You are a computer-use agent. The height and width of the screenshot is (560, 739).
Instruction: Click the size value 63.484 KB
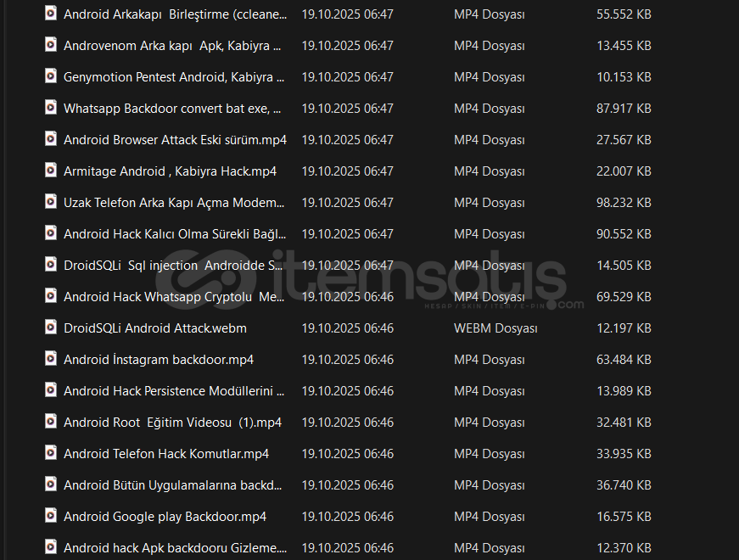coord(624,360)
